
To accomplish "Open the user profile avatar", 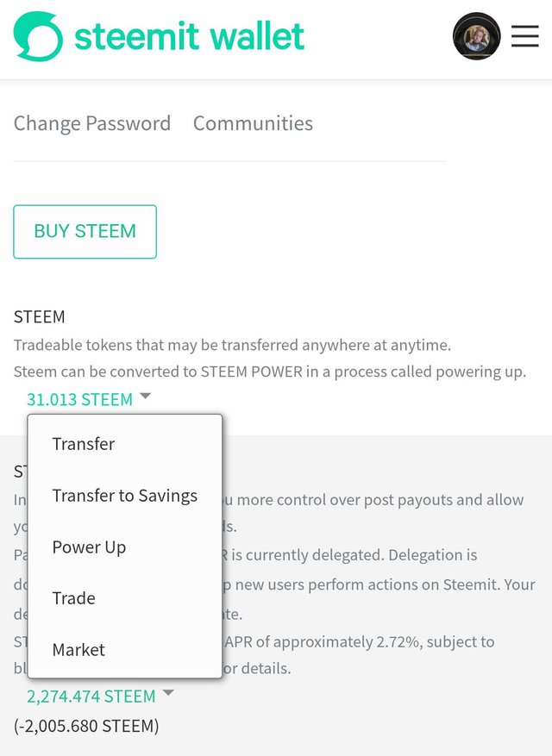I will [476, 36].
